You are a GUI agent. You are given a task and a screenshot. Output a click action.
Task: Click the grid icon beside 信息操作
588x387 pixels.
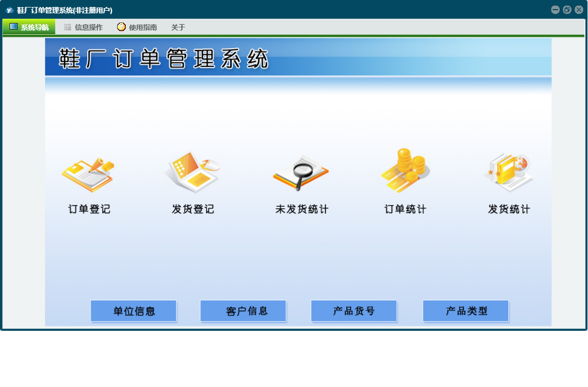click(x=67, y=27)
